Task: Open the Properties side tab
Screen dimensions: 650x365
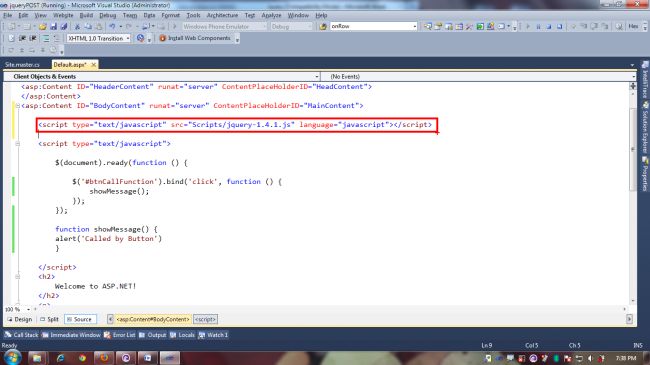Action: [x=645, y=173]
